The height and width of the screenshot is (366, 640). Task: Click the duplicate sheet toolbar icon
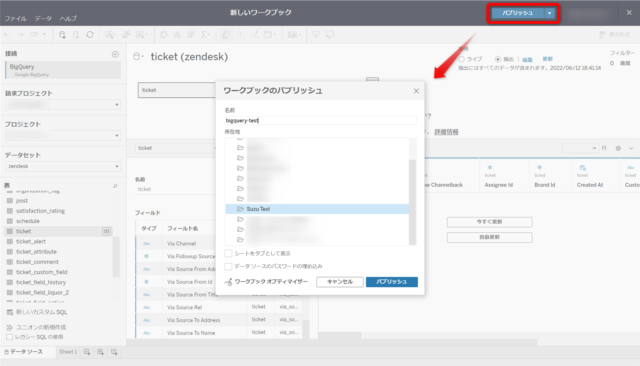126,35
